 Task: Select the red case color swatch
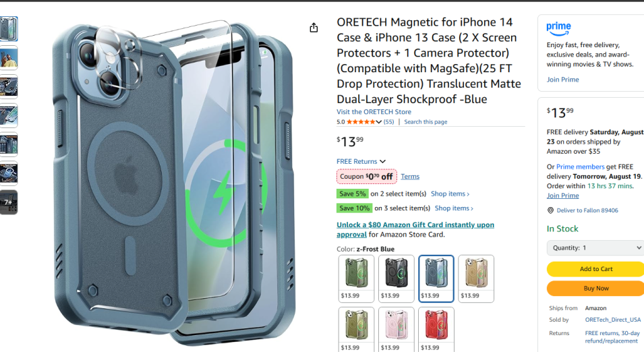(x=436, y=329)
